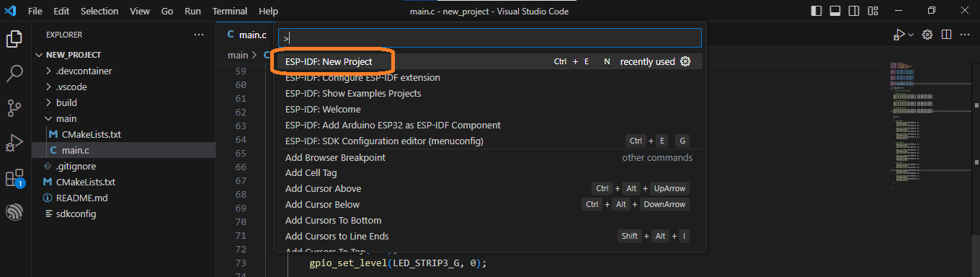
Task: Click line number 73 in gutter
Action: [241, 263]
